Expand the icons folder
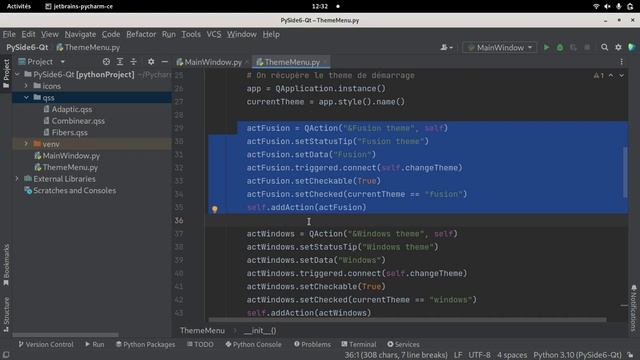 click(x=26, y=86)
